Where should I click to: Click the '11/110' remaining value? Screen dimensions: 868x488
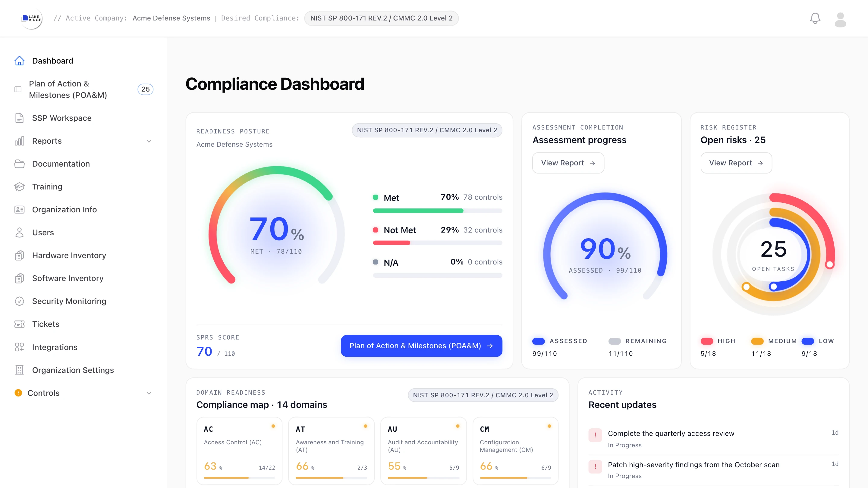(x=620, y=353)
